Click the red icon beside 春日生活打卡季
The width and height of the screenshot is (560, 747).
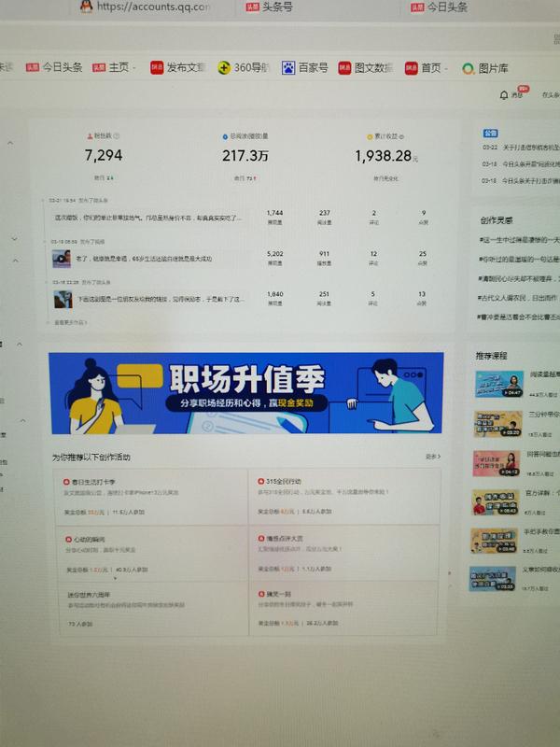click(67, 482)
